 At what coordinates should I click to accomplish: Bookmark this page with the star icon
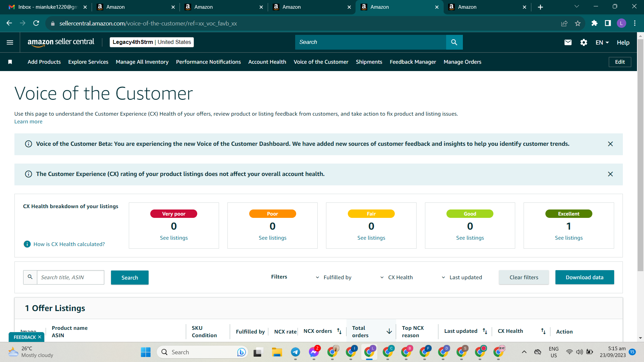click(x=578, y=23)
